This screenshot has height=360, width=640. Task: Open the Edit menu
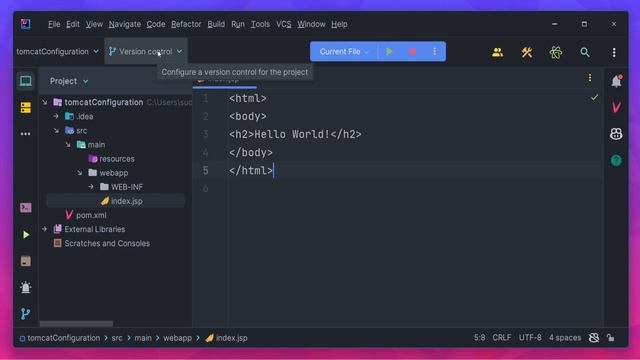pos(73,24)
